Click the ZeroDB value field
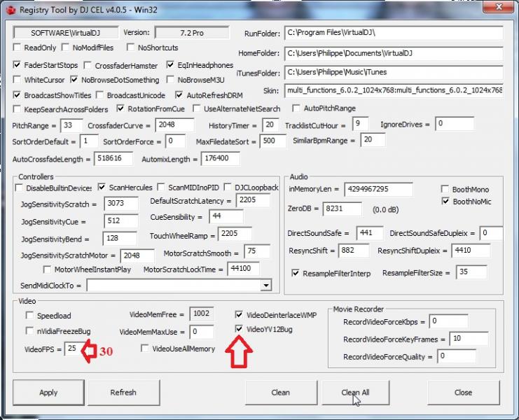 [342, 209]
